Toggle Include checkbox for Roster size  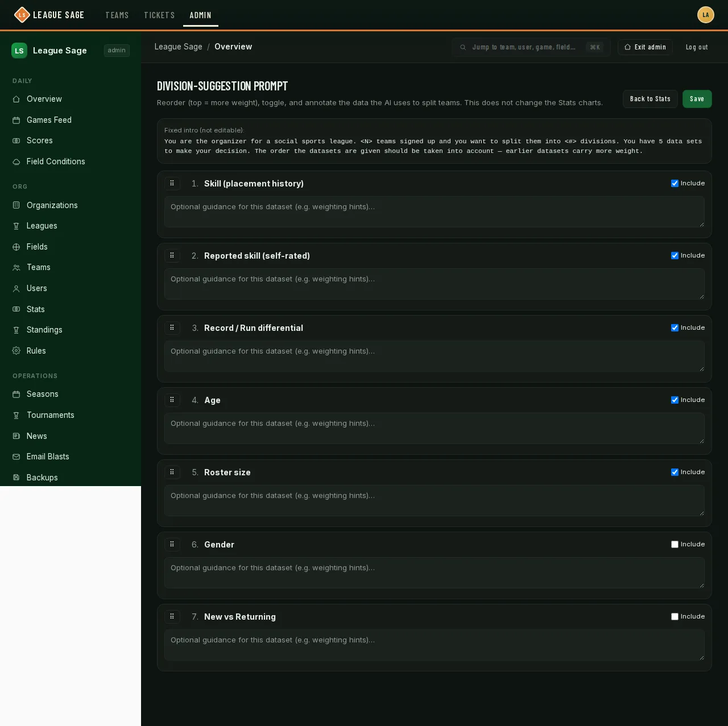point(675,472)
